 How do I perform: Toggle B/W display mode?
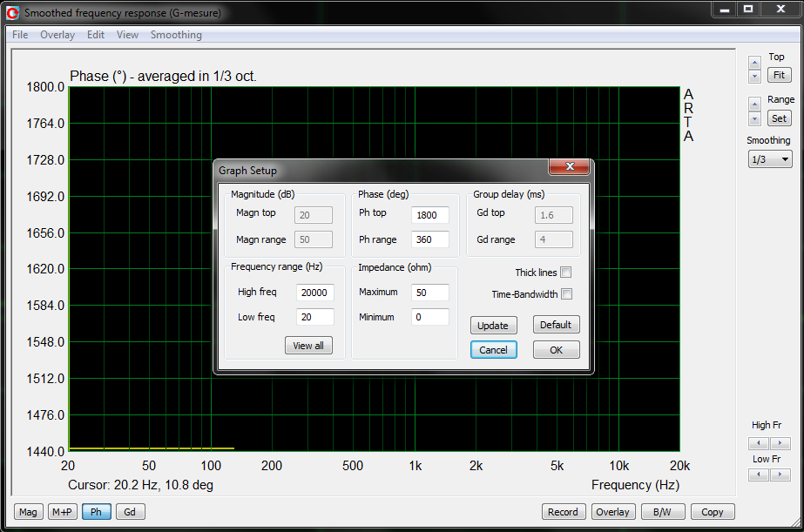(663, 512)
